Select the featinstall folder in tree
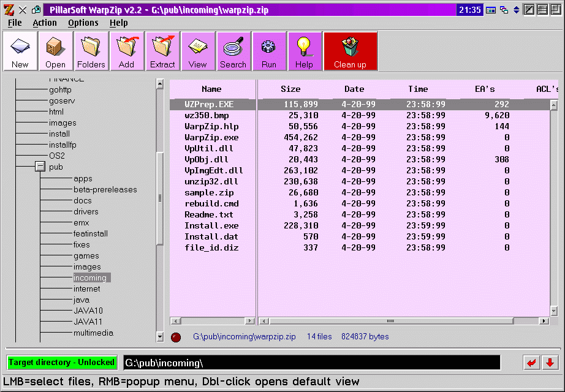565x392 pixels. click(91, 233)
